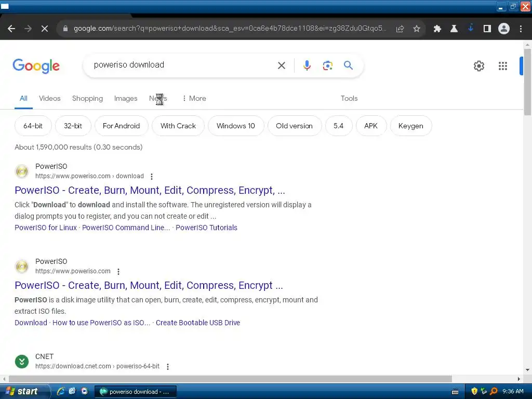The height and width of the screenshot is (399, 532).
Task: Click the CNET download.cnet.com URL text
Action: pyautogui.click(x=97, y=366)
